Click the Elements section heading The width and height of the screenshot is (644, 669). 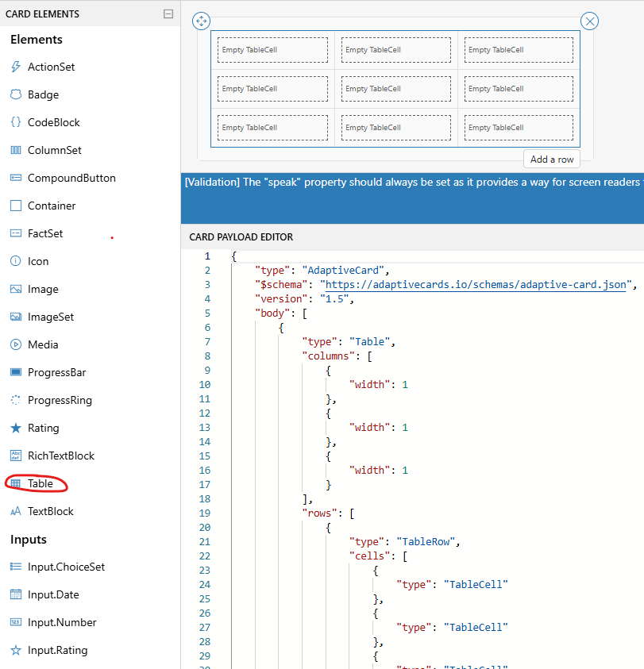pyautogui.click(x=37, y=40)
